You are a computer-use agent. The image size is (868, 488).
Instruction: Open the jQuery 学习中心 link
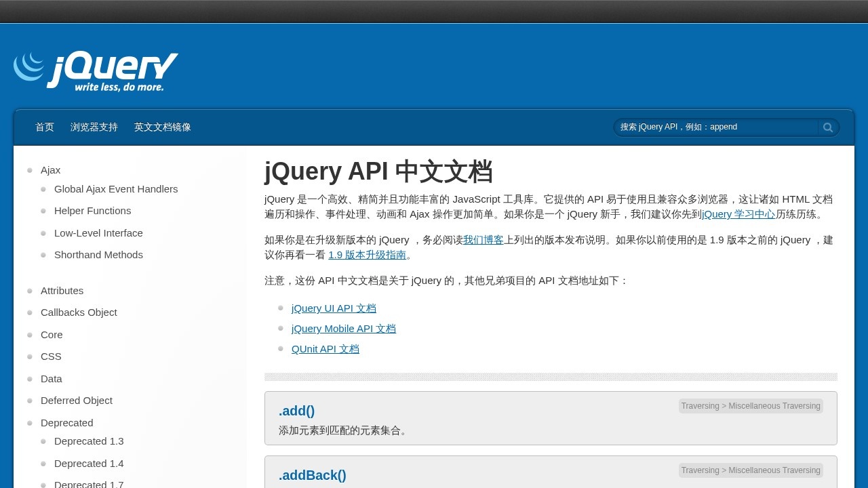(740, 213)
